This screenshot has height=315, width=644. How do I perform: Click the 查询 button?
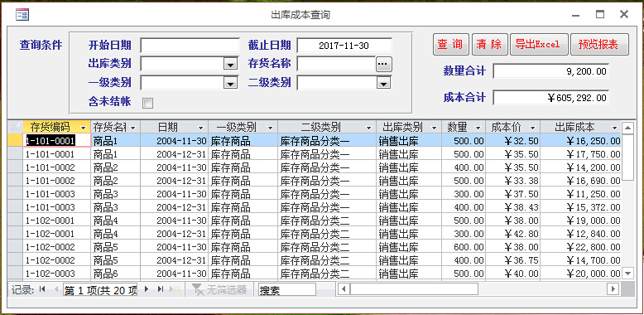click(450, 45)
